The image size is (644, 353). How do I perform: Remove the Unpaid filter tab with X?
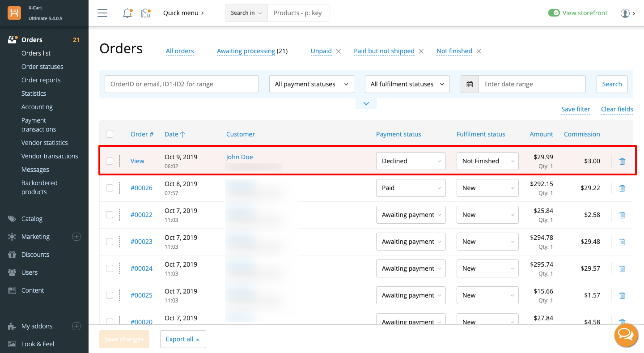coord(339,51)
